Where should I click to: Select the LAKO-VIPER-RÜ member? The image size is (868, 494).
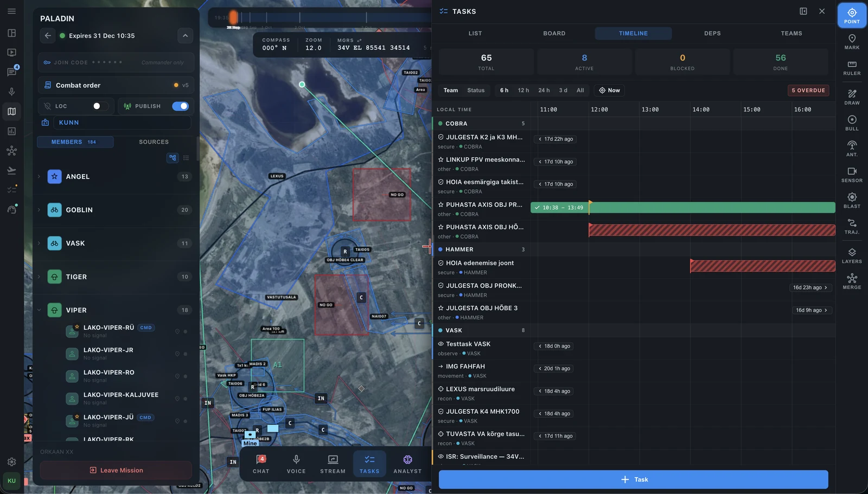(x=127, y=331)
